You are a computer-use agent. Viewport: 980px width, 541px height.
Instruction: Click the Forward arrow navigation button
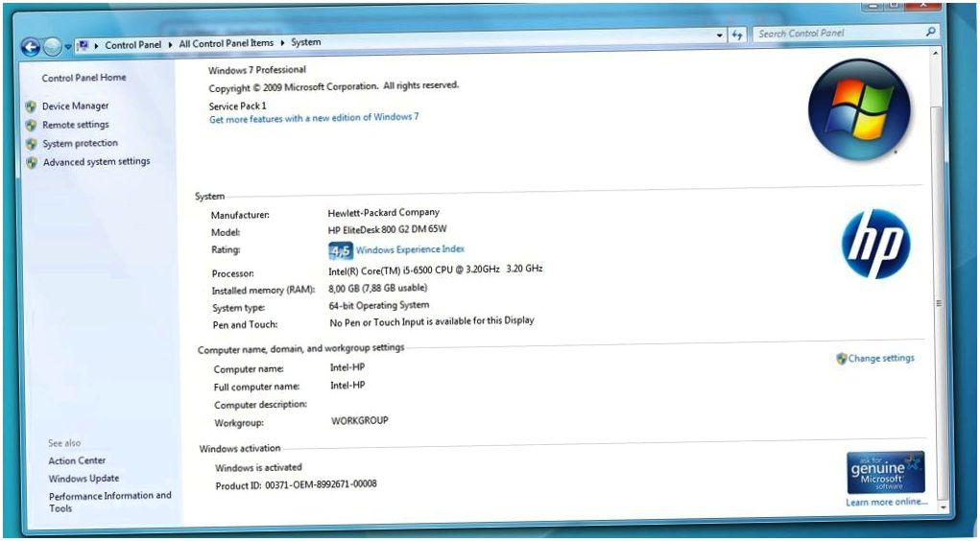coord(53,46)
